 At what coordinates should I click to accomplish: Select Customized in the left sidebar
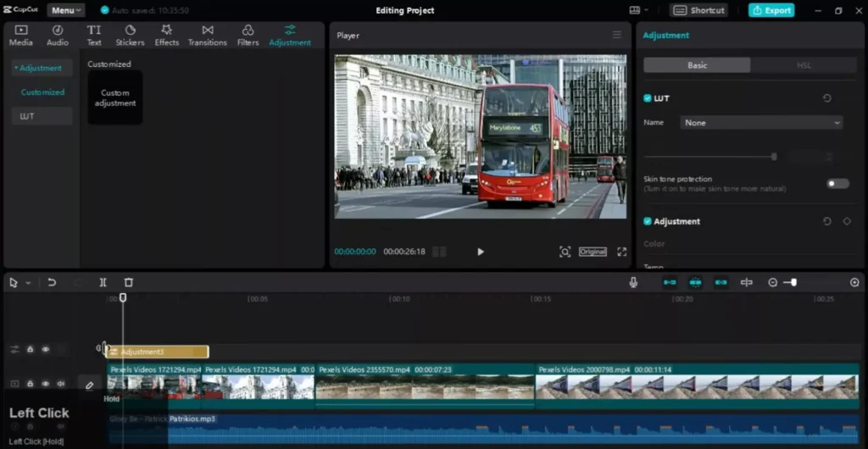42,92
